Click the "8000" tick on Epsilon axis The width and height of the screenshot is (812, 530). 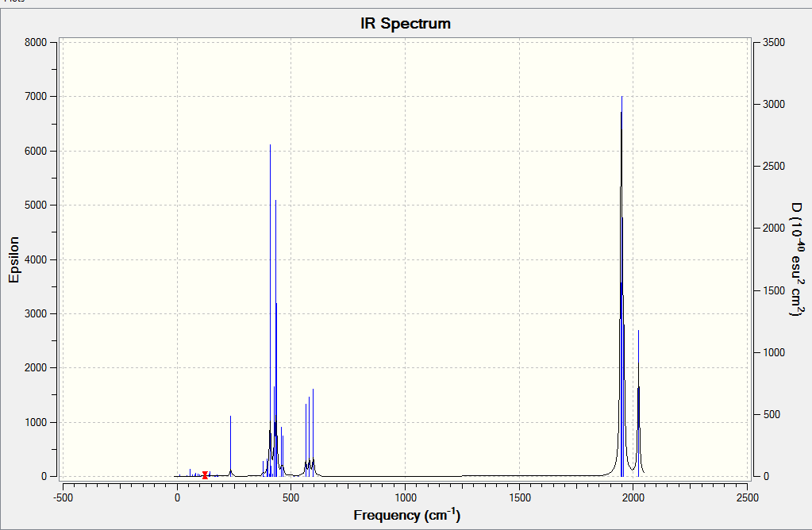[x=36, y=42]
